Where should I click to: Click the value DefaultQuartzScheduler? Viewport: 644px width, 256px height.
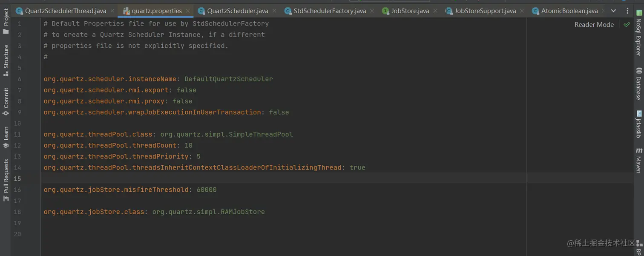tap(229, 79)
